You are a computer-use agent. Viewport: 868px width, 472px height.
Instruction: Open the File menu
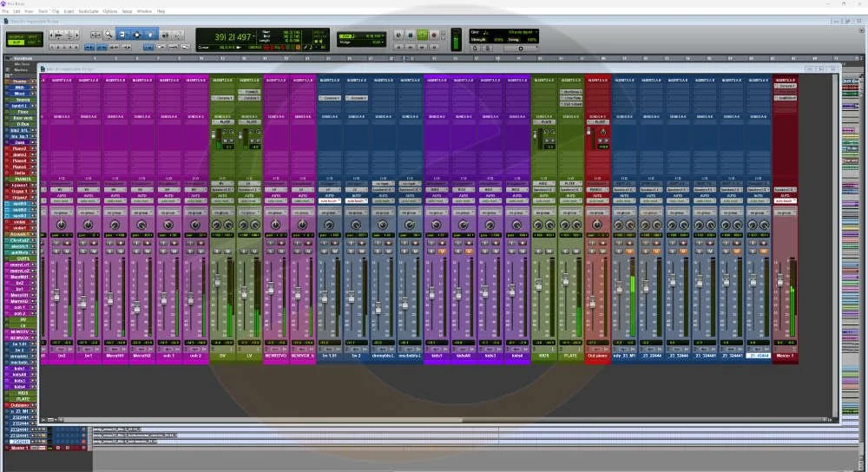[x=5, y=11]
